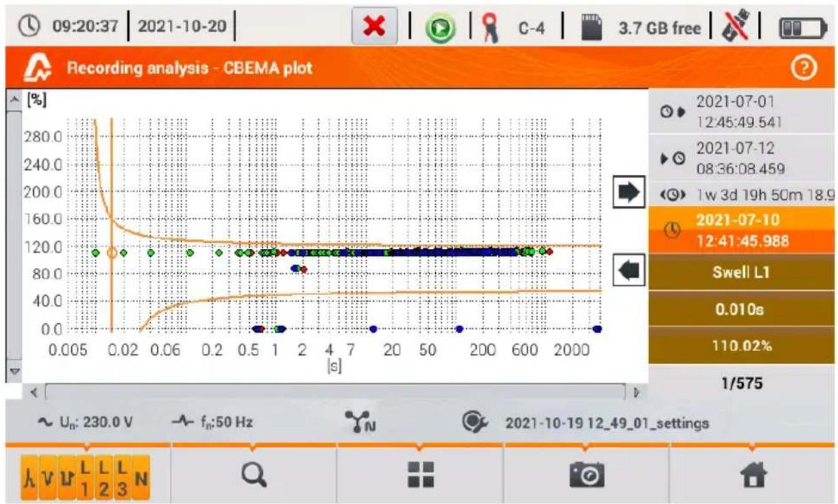Screen dimensions: 838x504
Task: Tap the Swell L1 event label
Action: click(x=743, y=272)
